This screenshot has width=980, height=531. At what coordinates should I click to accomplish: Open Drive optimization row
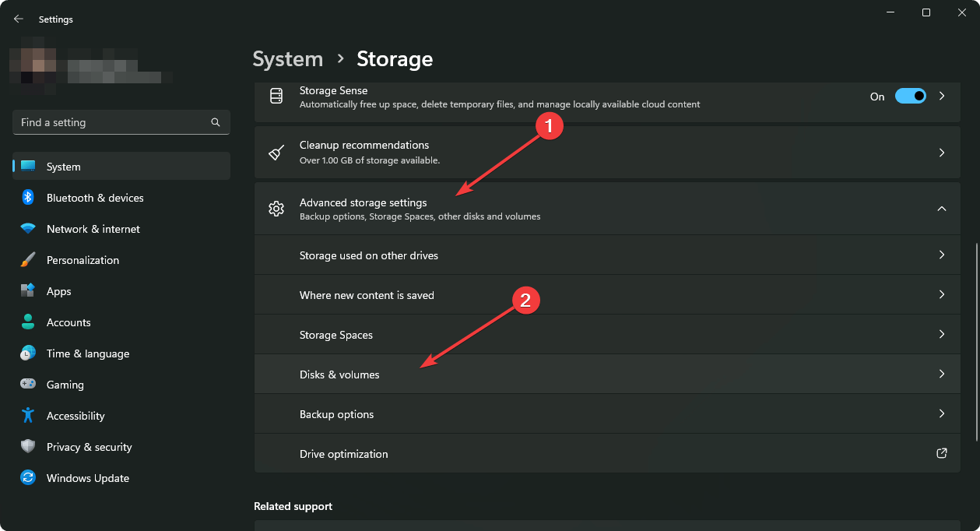[607, 454]
